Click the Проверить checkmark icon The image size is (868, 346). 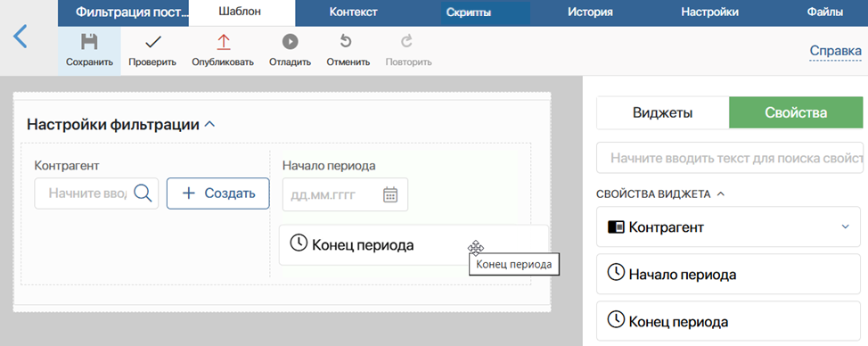[152, 42]
